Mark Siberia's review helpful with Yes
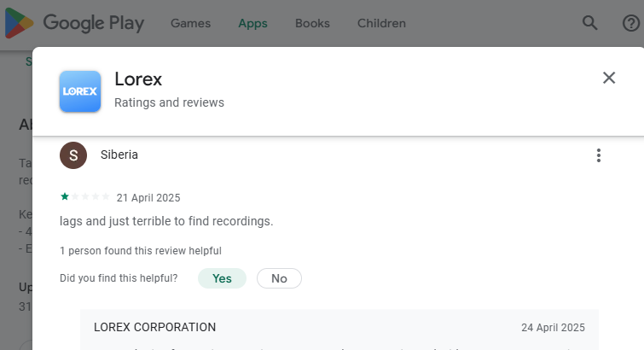 tap(222, 278)
